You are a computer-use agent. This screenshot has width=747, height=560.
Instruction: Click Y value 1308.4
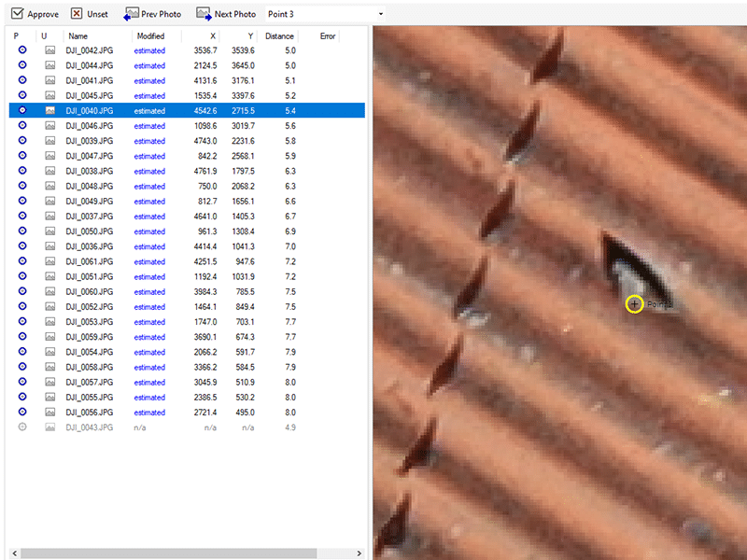[243, 231]
